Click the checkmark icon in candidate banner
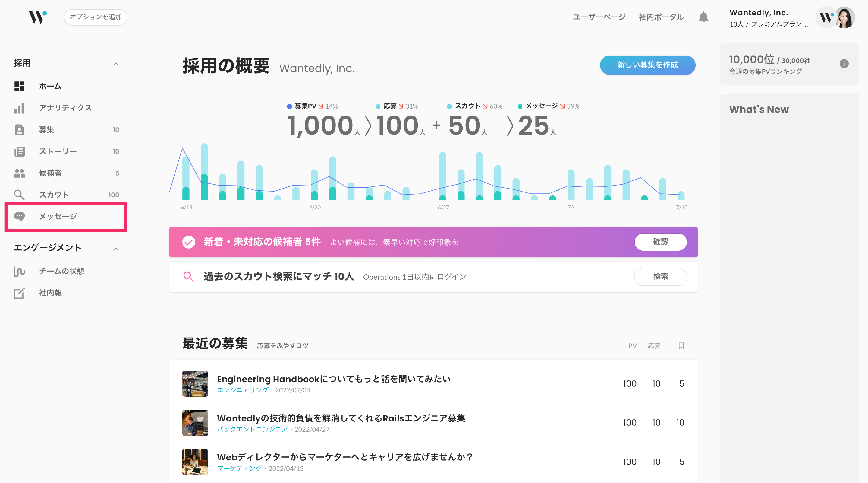The width and height of the screenshot is (868, 483). coord(189,242)
